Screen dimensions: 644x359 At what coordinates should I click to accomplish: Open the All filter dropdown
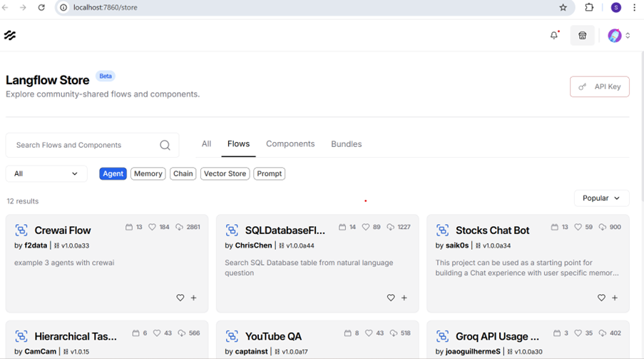coord(46,173)
